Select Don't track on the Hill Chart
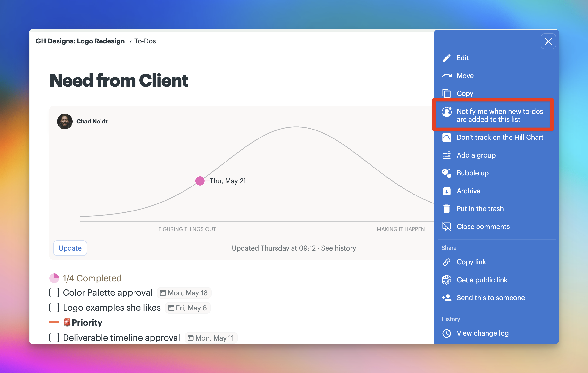This screenshot has height=373, width=588. coord(500,137)
